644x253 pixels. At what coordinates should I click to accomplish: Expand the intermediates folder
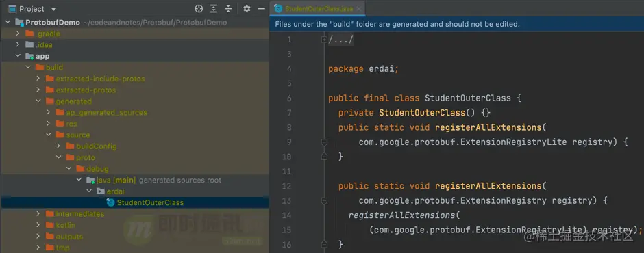(x=38, y=213)
